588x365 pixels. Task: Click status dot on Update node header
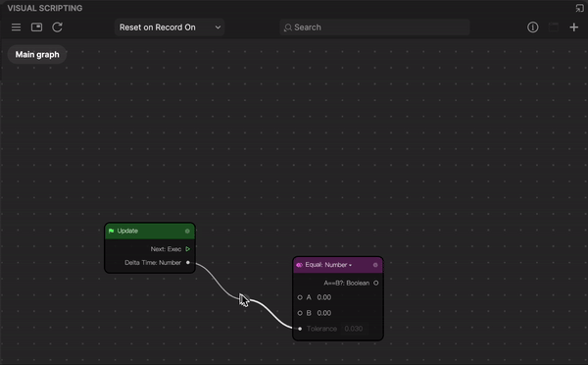point(187,231)
